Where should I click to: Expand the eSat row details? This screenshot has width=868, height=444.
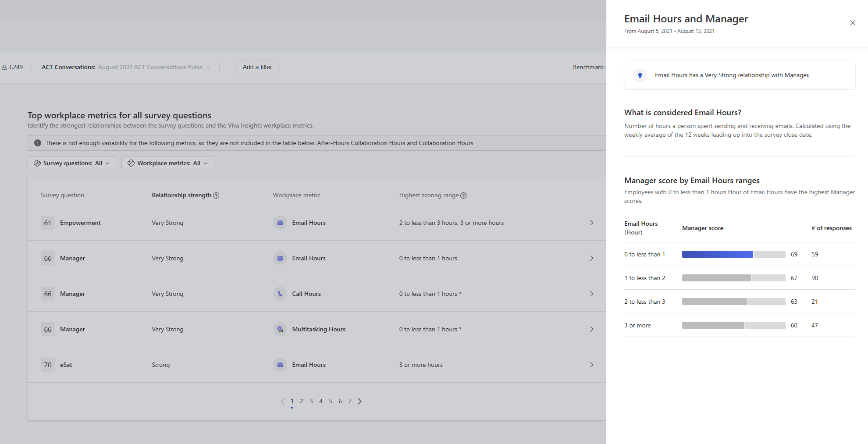tap(591, 364)
